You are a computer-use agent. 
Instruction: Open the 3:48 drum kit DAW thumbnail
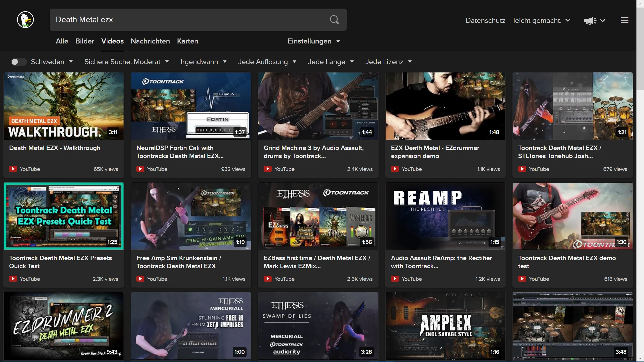tap(573, 326)
